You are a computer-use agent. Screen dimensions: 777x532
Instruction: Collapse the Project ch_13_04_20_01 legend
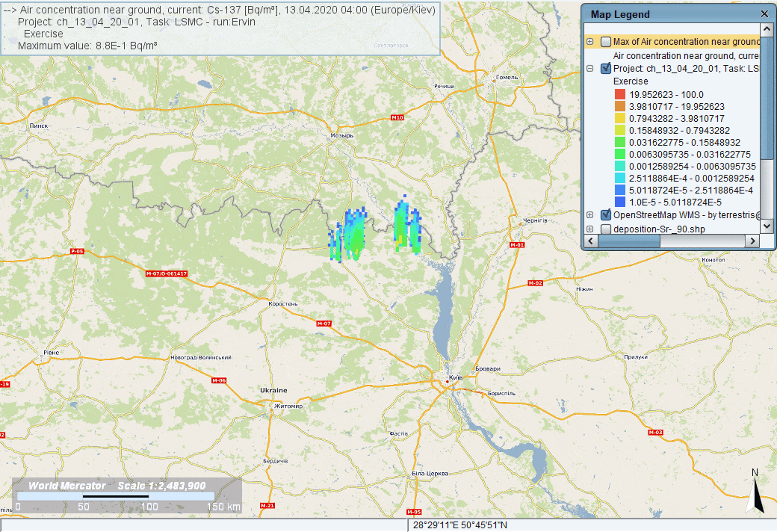(x=590, y=68)
